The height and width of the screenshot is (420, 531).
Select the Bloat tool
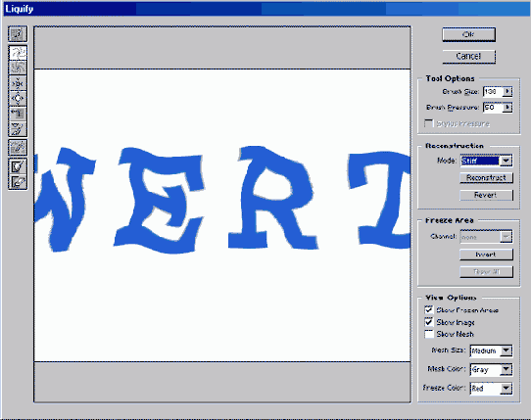click(x=18, y=99)
